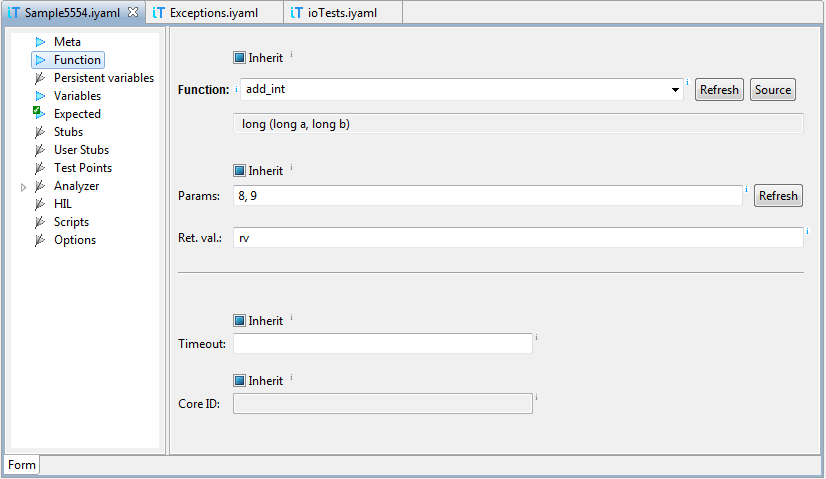Screen dimensions: 826x479
Task: Close the Sample5554.iyaml editor tab
Action: click(x=134, y=12)
